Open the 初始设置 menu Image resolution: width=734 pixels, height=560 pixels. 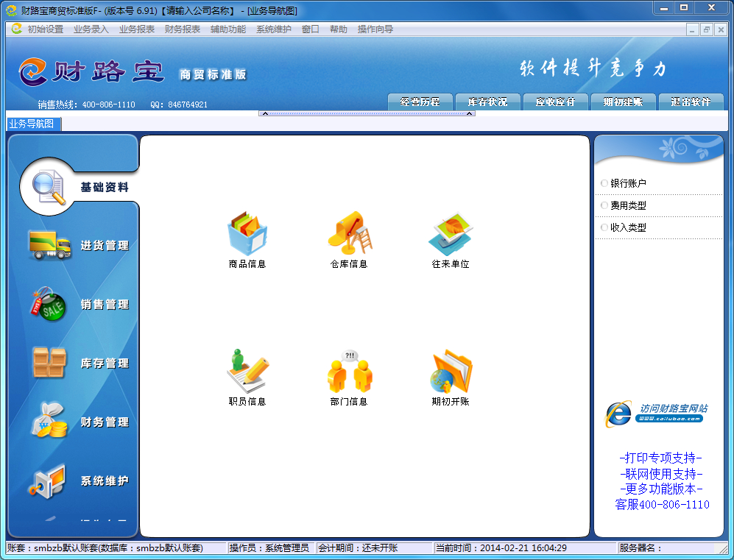pyautogui.click(x=46, y=29)
